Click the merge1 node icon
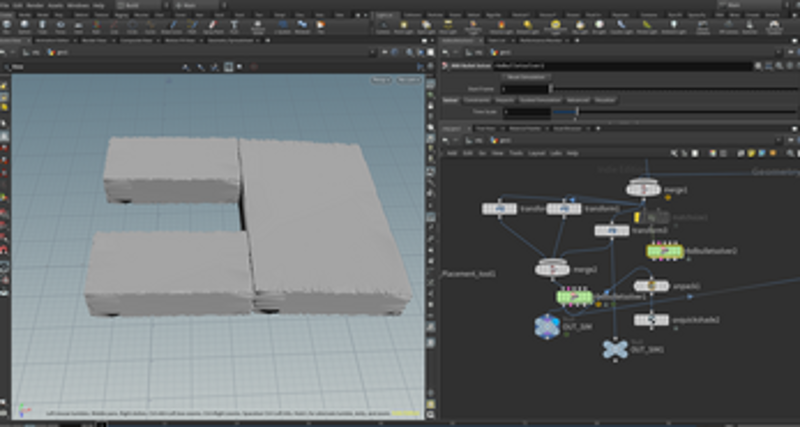 tap(643, 188)
